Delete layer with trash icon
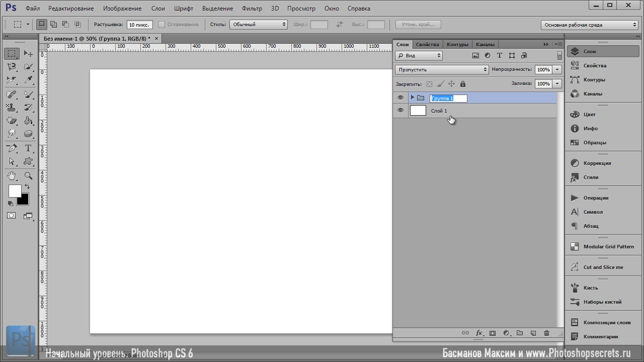Viewport: 644px width, 362px height. [x=546, y=333]
